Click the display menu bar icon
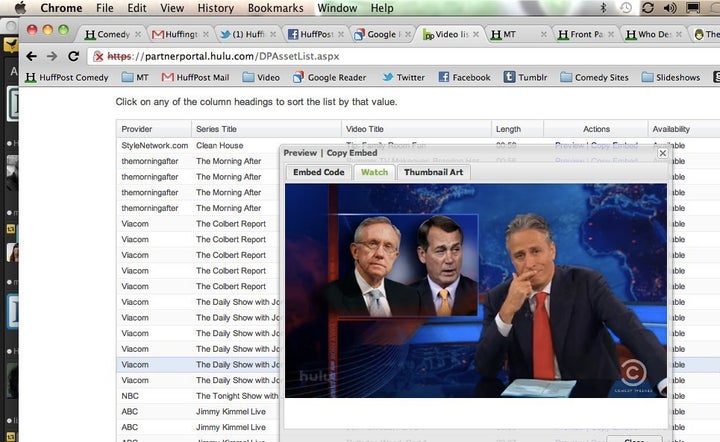This screenshot has height=442, width=720. [x=693, y=8]
